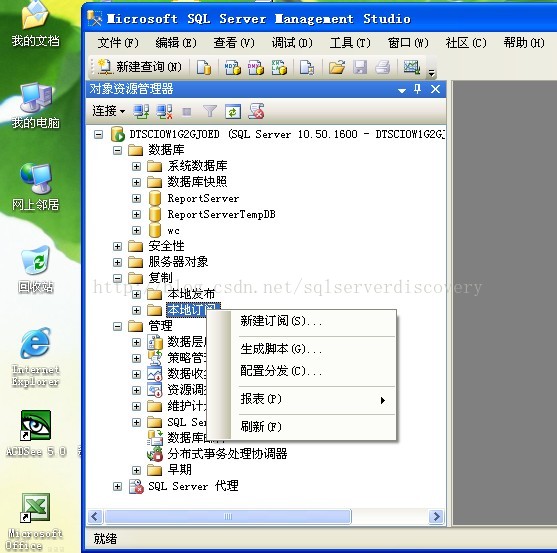Viewport: 557px width, 553px height.
Task: Select 分布式事务处理协调器 tree item
Action: pyautogui.click(x=227, y=454)
